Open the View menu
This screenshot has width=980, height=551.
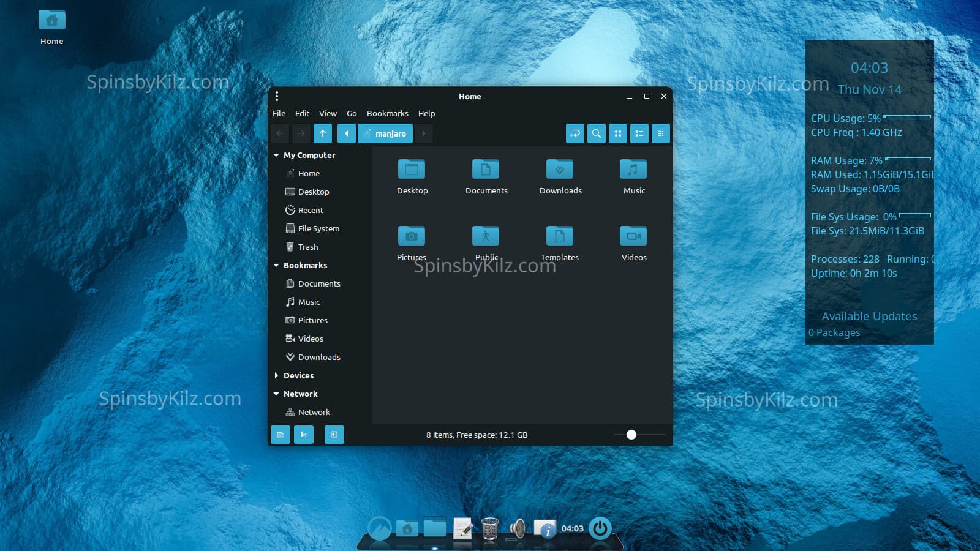point(328,114)
